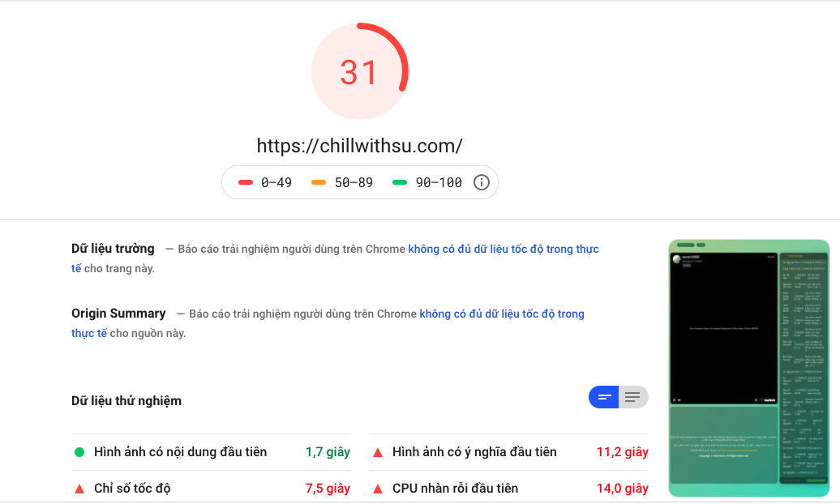Click the red triangle beside CPU nhàn rỗi đầu tiên

tap(378, 489)
